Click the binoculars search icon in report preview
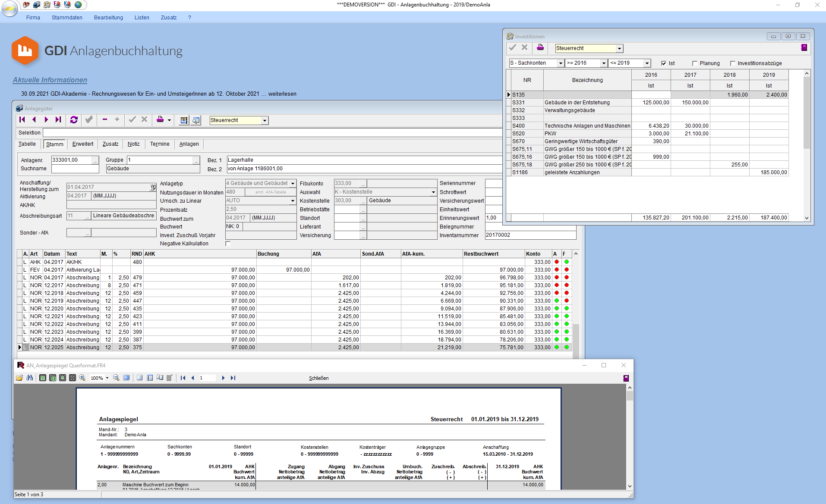 click(29, 378)
